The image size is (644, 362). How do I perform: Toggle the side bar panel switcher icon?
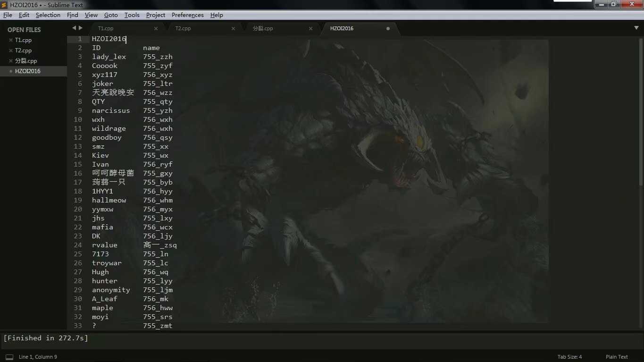coord(9,357)
